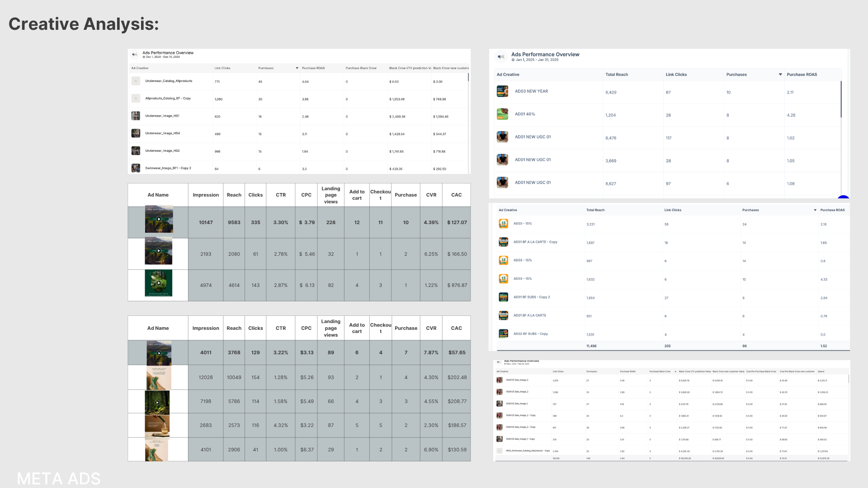Click the Link Clicks column header in January table
The height and width of the screenshot is (488, 868).
coord(676,75)
